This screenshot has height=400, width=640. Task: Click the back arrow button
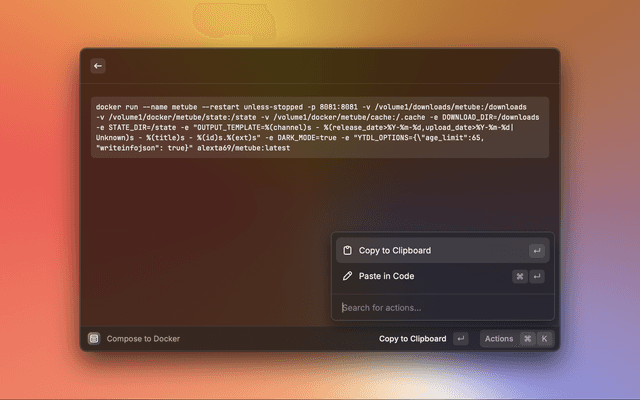(x=98, y=66)
